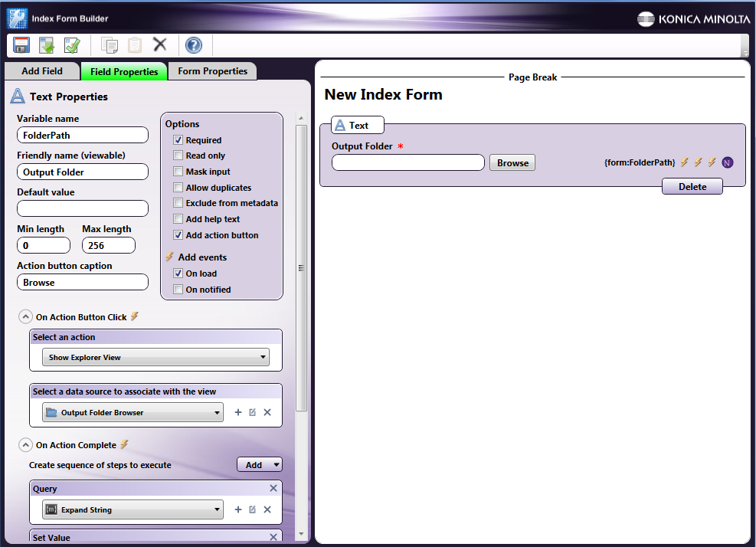Remove the Query step with X
The width and height of the screenshot is (756, 547).
coord(273,488)
